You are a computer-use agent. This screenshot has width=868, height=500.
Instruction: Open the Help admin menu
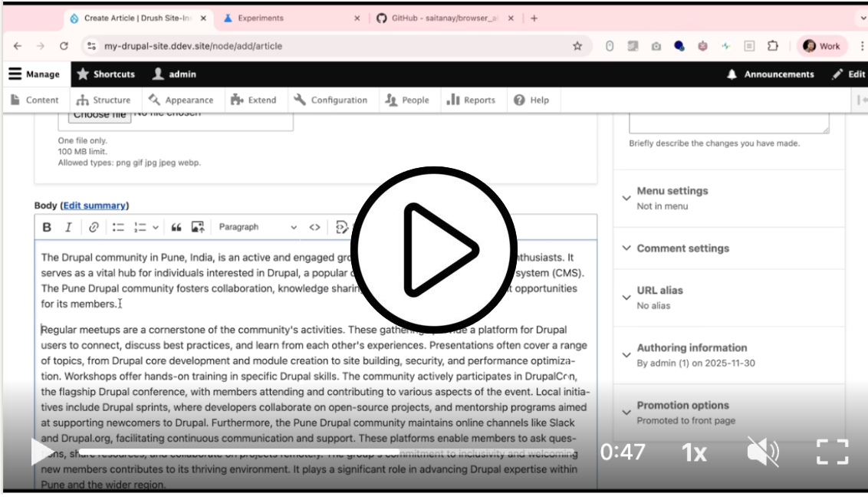(x=531, y=100)
